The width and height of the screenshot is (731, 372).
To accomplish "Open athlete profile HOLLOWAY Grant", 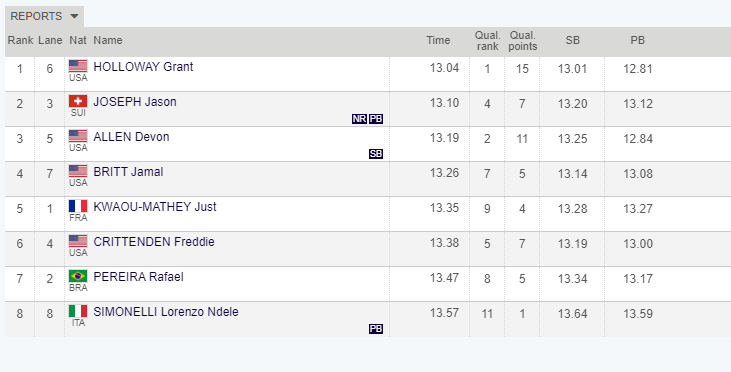I will pos(143,67).
